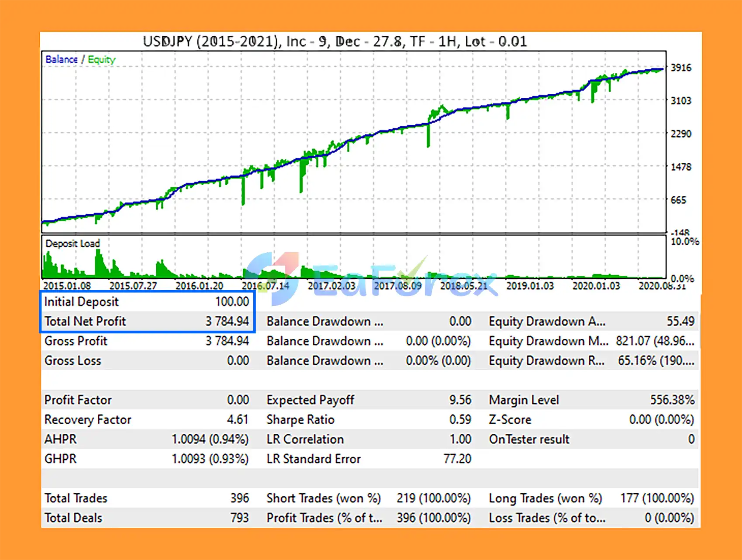Screen dimensions: 742x560
Task: Select the 'Balance' legend label
Action: tap(62, 59)
